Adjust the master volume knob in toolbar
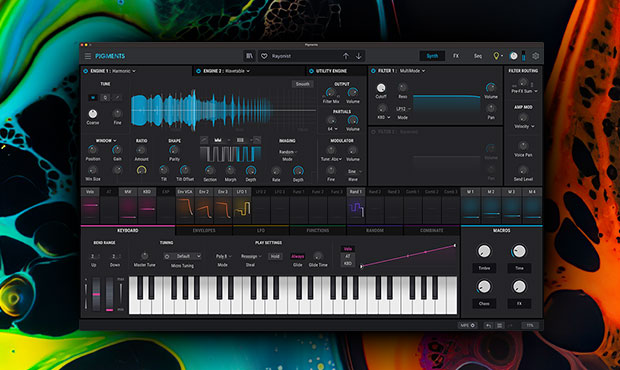 coord(513,56)
